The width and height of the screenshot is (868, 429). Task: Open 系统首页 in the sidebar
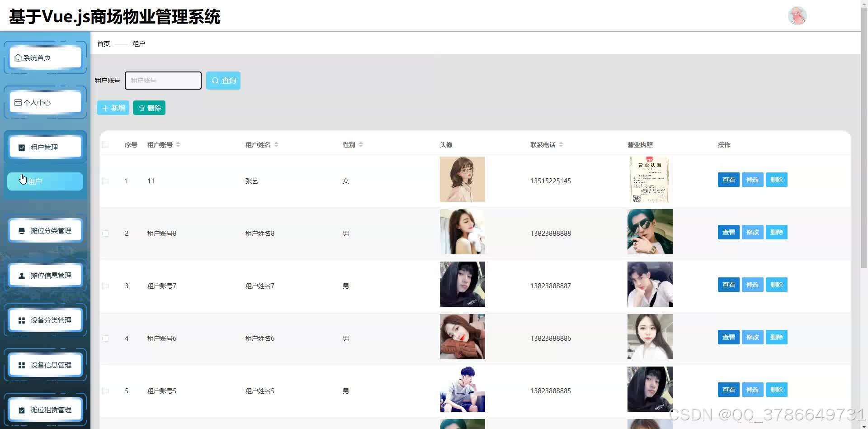tap(45, 58)
